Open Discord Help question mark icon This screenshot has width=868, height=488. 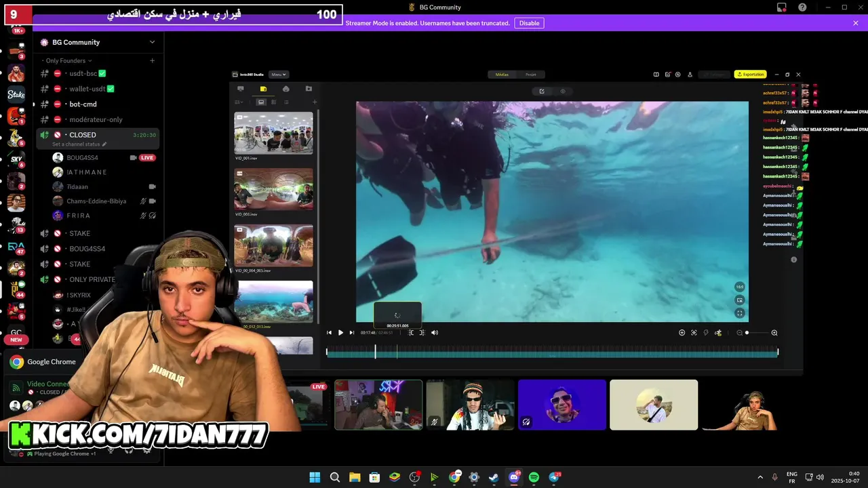(802, 7)
